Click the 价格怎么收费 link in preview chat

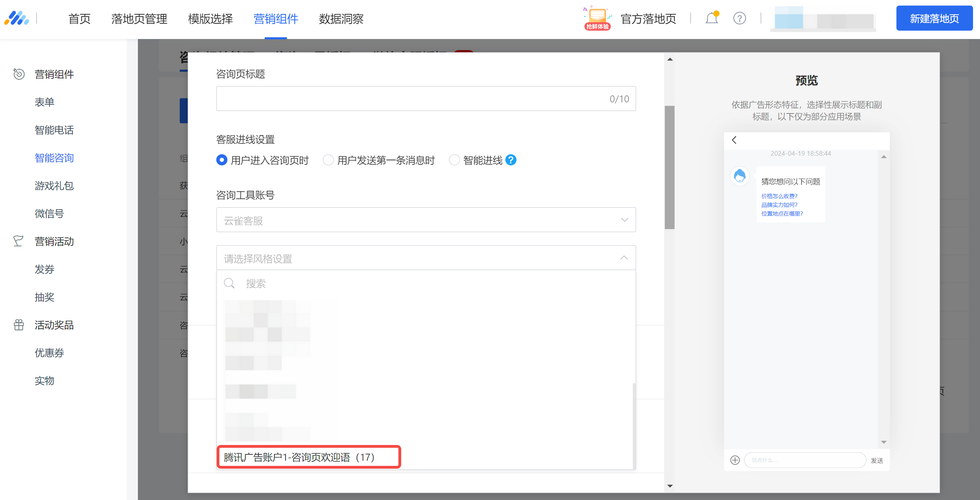(x=779, y=196)
